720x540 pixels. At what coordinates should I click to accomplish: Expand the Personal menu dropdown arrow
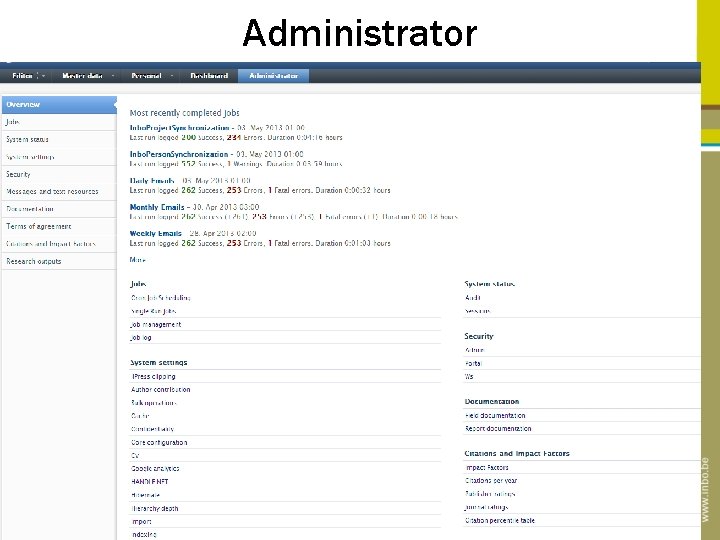point(172,76)
